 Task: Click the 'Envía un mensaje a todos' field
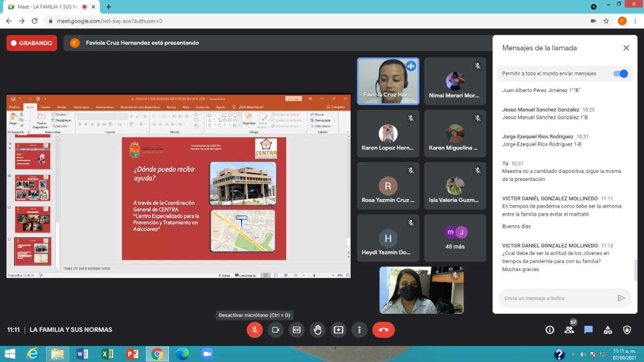tap(556, 298)
